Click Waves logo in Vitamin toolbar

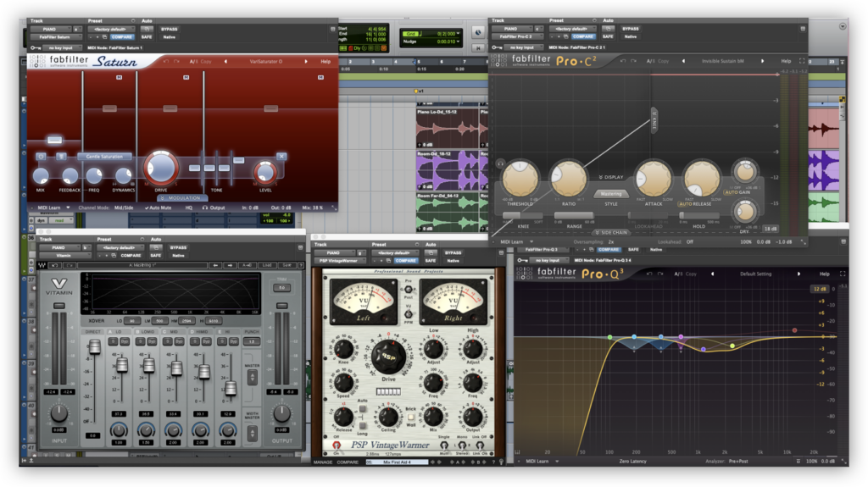pos(42,265)
